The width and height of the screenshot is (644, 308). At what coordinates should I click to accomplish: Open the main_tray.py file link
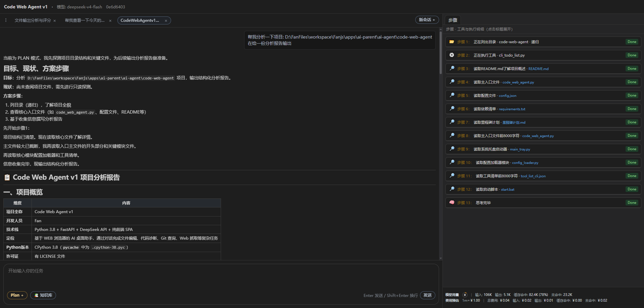tap(520, 149)
